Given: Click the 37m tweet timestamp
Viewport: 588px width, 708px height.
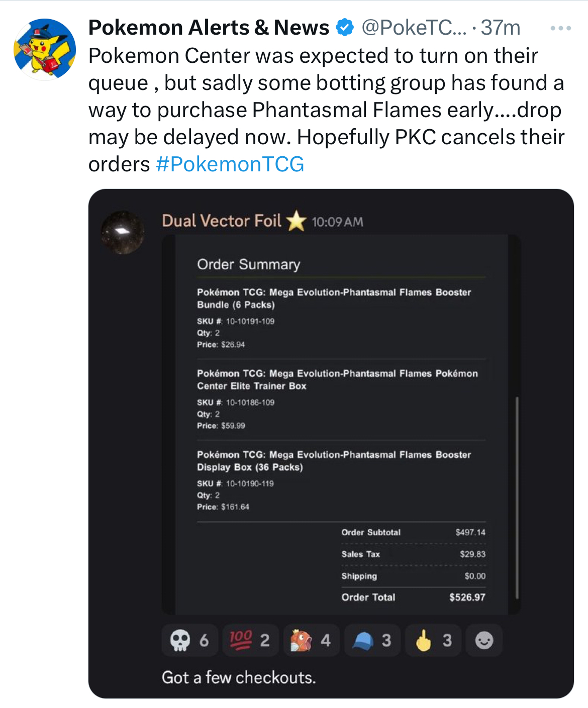Looking at the screenshot, I should coord(500,28).
